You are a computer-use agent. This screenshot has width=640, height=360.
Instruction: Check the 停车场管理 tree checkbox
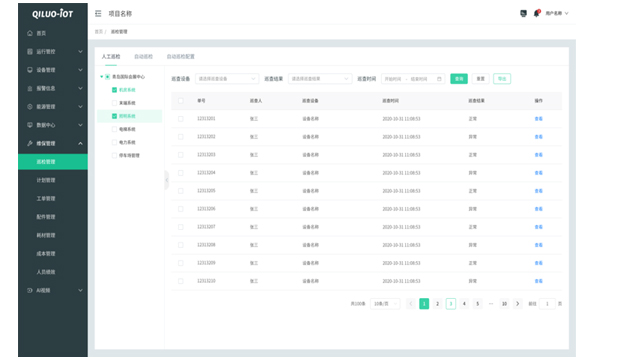coord(114,155)
